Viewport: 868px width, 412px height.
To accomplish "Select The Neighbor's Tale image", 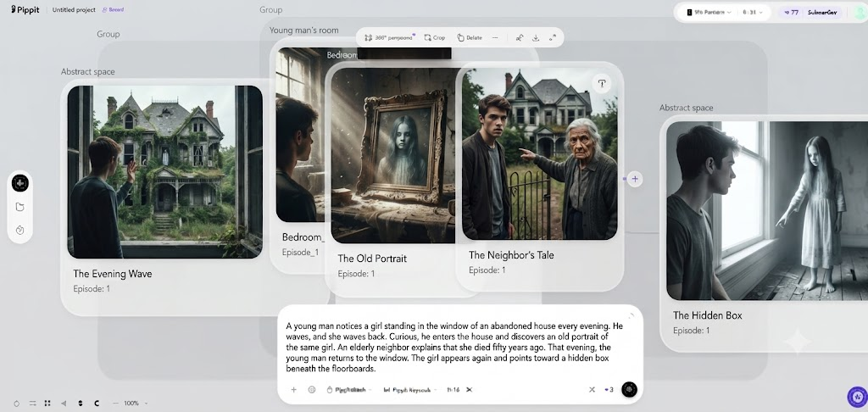I will click(540, 154).
